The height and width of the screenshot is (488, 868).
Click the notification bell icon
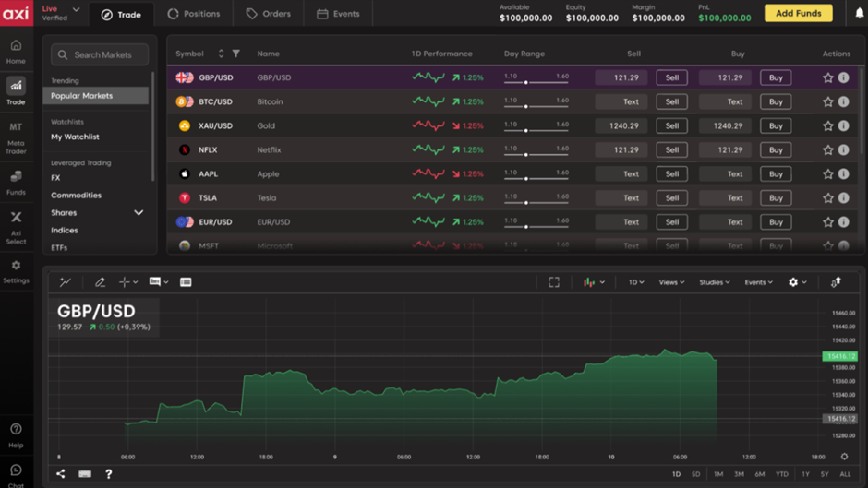point(859,14)
